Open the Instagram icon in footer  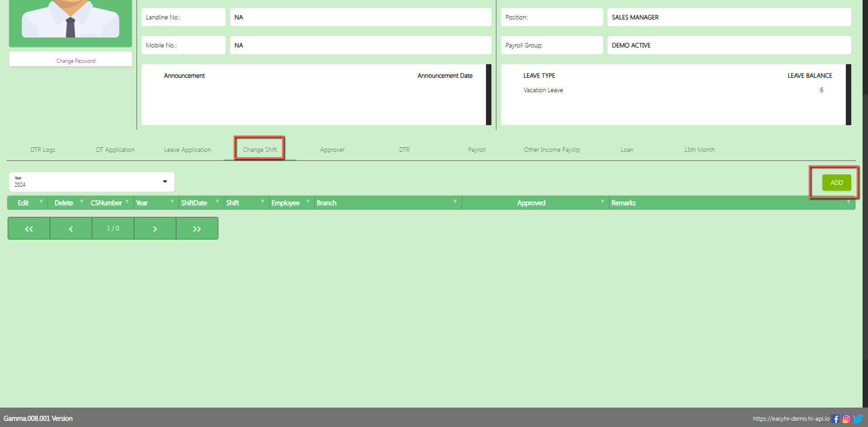point(846,419)
